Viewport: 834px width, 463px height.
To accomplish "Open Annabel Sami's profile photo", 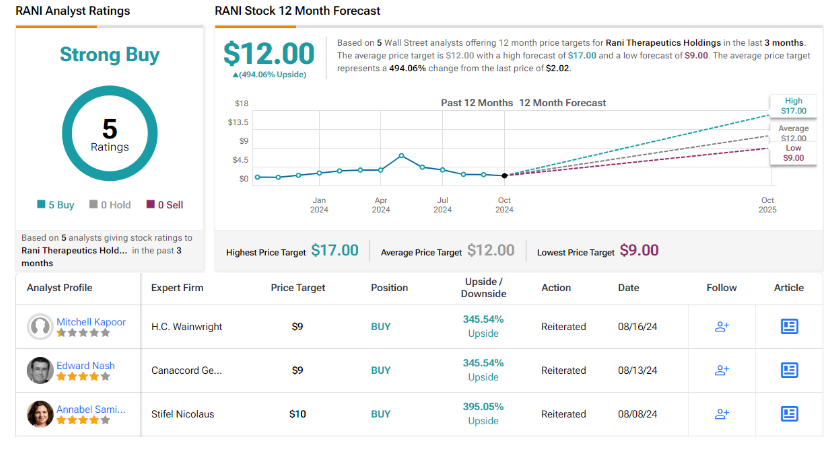I will pyautogui.click(x=40, y=414).
